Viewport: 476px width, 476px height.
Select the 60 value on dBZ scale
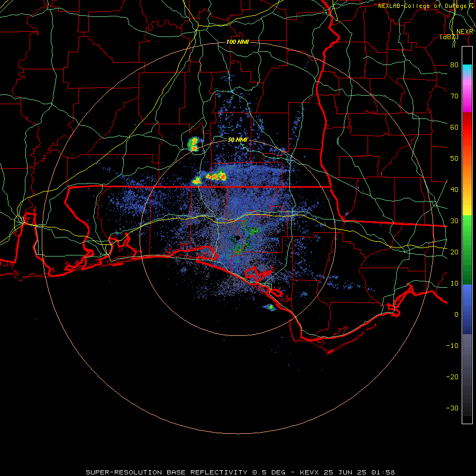click(454, 127)
